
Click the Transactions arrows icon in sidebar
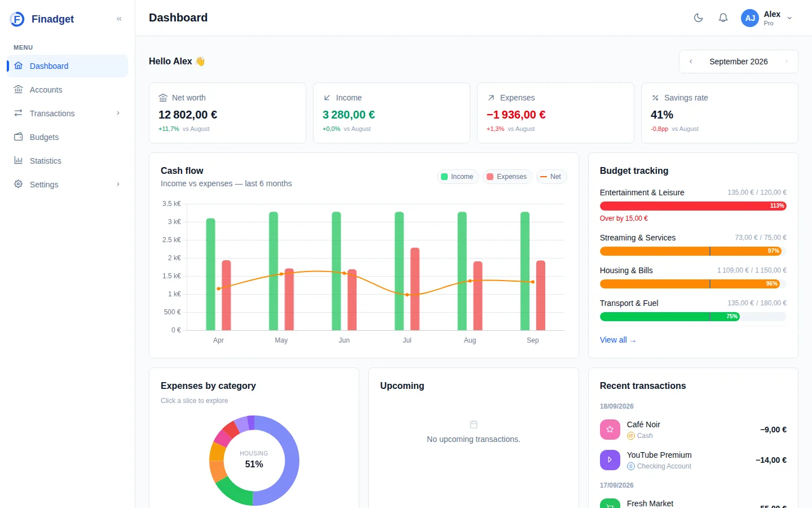coord(19,113)
